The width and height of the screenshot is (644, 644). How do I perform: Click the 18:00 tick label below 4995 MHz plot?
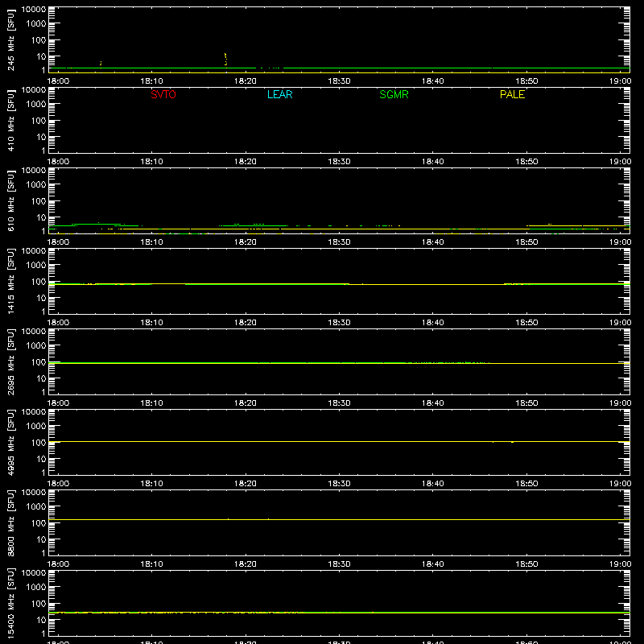[x=58, y=484]
